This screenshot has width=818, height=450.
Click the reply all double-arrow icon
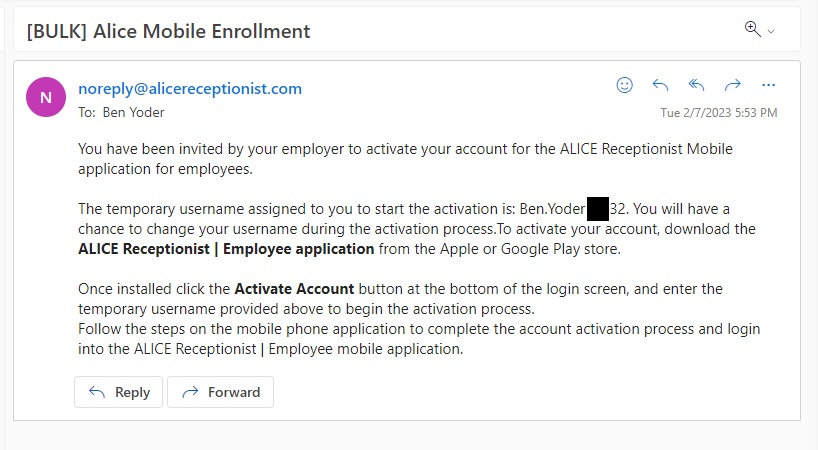(697, 85)
